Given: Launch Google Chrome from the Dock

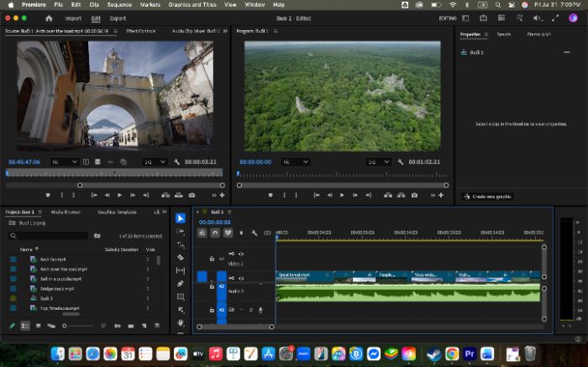Looking at the screenshot, I should [452, 354].
